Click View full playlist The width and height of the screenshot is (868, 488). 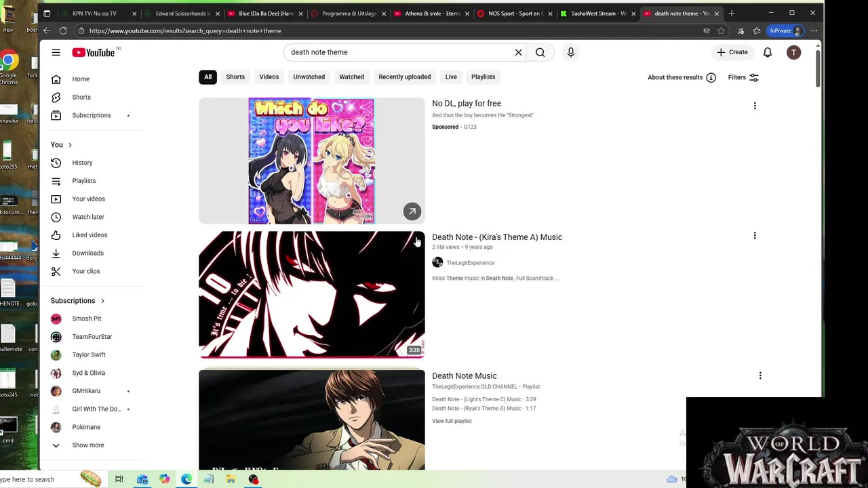point(452,421)
